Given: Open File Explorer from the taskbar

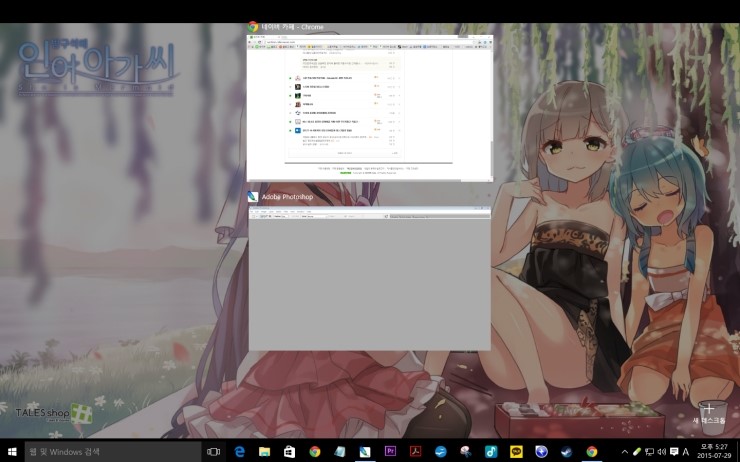Looking at the screenshot, I should (x=264, y=452).
